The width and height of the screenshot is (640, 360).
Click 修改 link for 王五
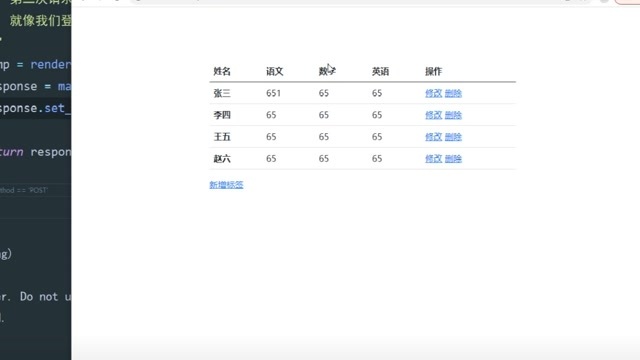pos(433,137)
